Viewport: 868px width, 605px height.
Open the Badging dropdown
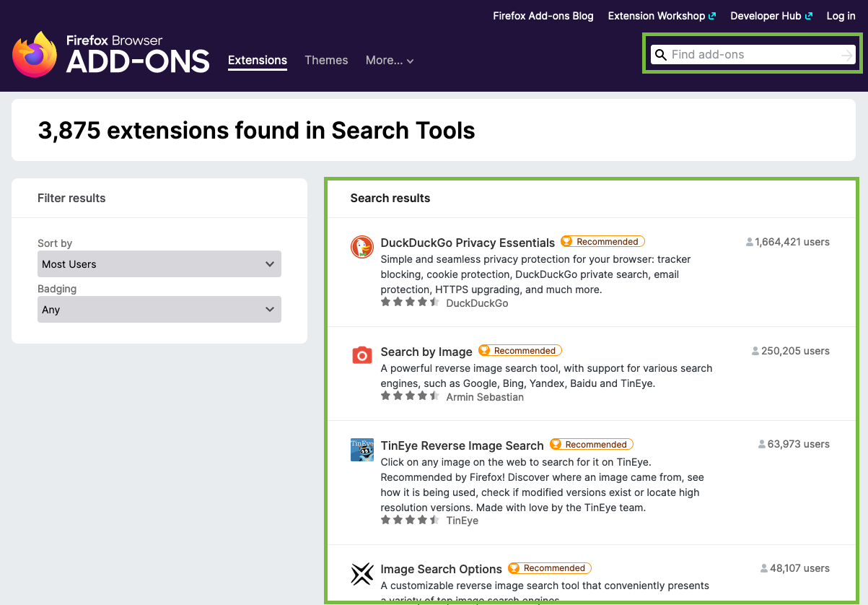(159, 310)
